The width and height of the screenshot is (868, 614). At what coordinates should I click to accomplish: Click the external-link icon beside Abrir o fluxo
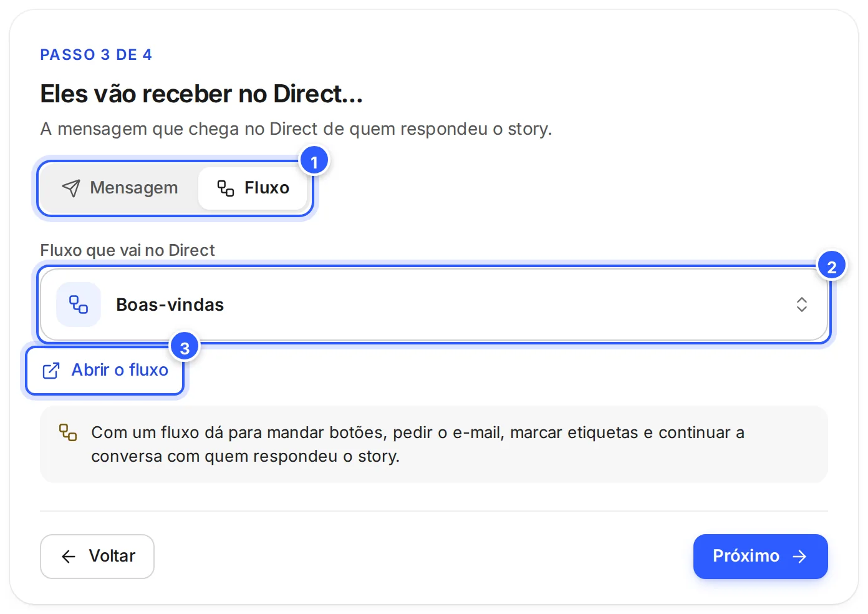pyautogui.click(x=51, y=371)
